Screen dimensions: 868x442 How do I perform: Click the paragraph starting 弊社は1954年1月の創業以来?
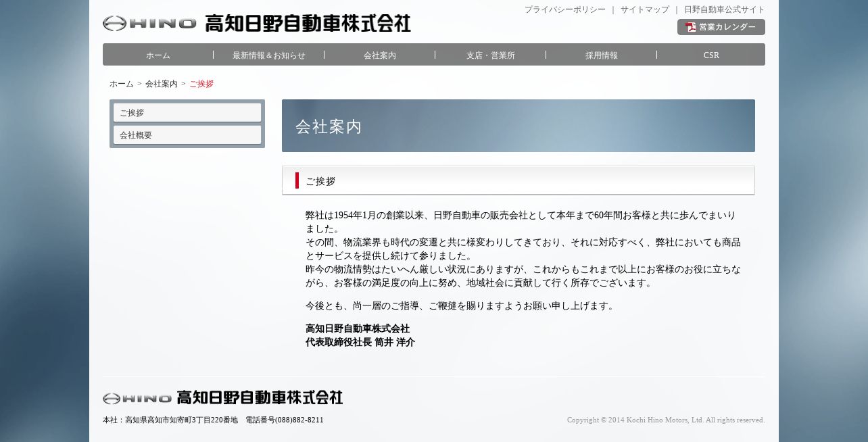(x=523, y=249)
